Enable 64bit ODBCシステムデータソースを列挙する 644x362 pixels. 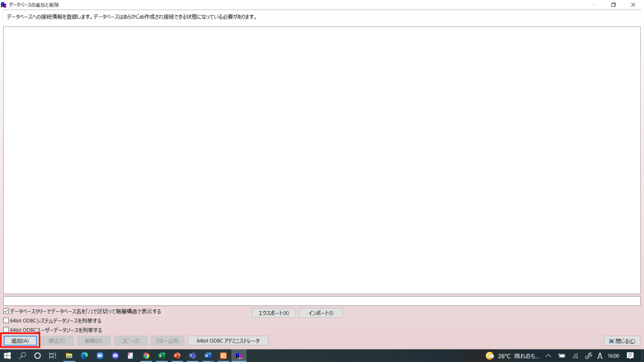pyautogui.click(x=5, y=319)
